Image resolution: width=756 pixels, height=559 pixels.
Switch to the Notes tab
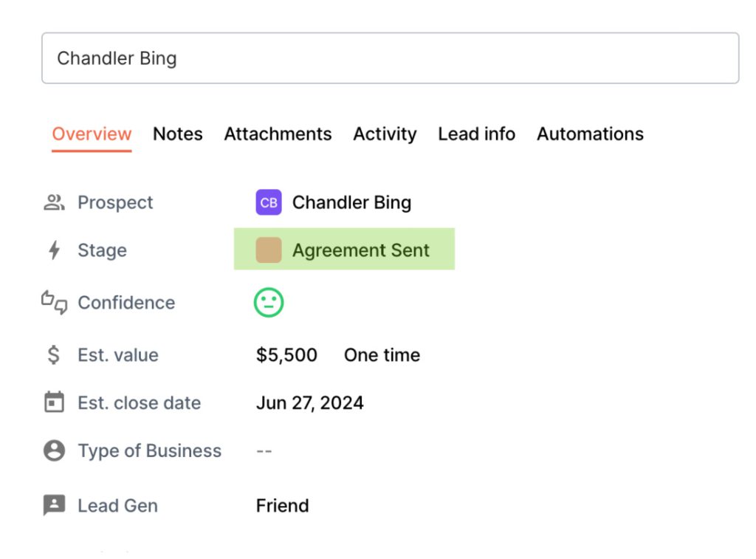pyautogui.click(x=177, y=134)
